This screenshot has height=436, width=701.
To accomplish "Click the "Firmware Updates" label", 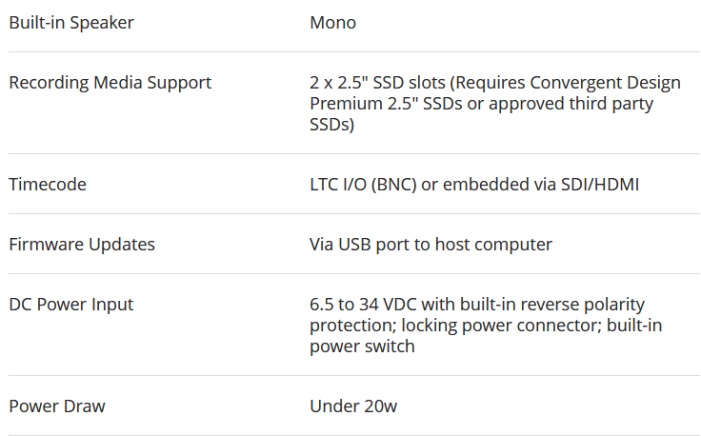I will click(x=81, y=245).
